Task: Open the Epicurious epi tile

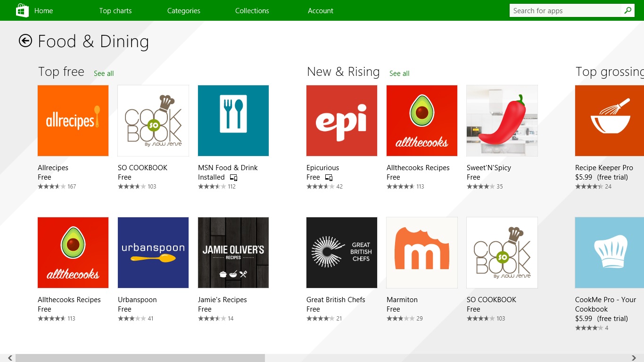Action: (342, 121)
